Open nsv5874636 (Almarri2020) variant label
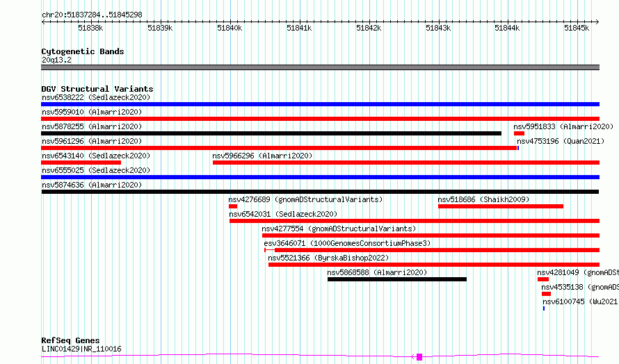Screen dimensions: 619x364 click(92, 185)
